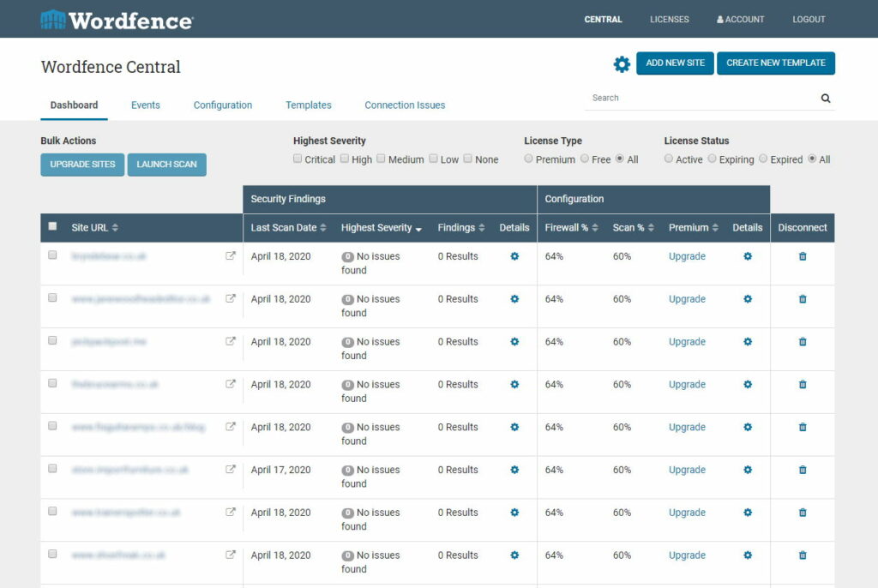Viewport: 878px width, 588px height.
Task: Open security findings details gear in first row
Action: [514, 256]
